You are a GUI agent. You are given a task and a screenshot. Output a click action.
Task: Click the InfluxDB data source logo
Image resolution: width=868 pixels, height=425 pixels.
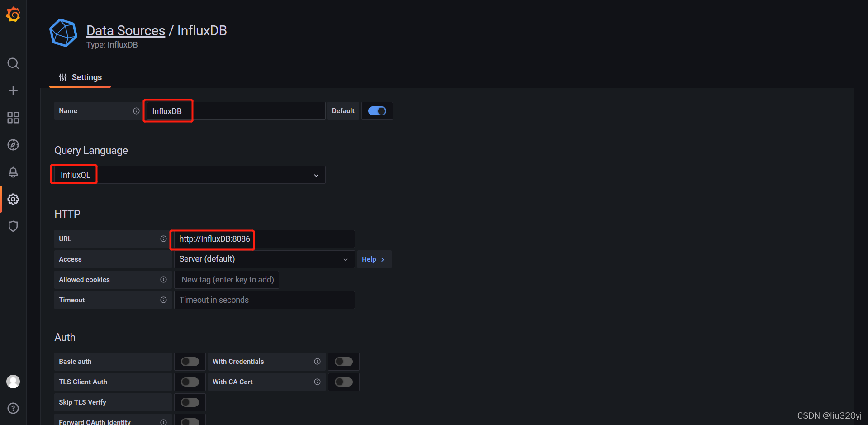tap(63, 33)
